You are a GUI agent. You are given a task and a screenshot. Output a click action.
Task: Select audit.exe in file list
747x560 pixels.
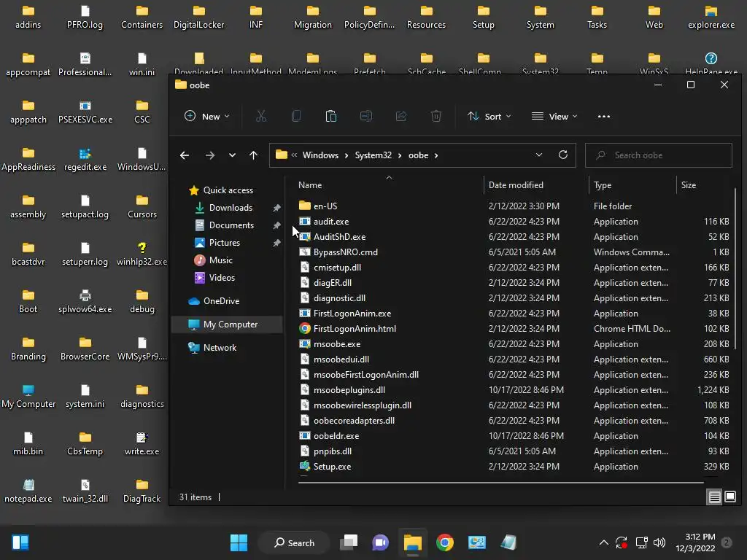514,222
